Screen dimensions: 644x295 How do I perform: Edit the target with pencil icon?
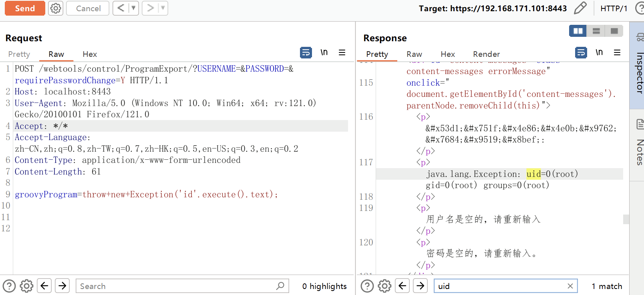pos(580,8)
